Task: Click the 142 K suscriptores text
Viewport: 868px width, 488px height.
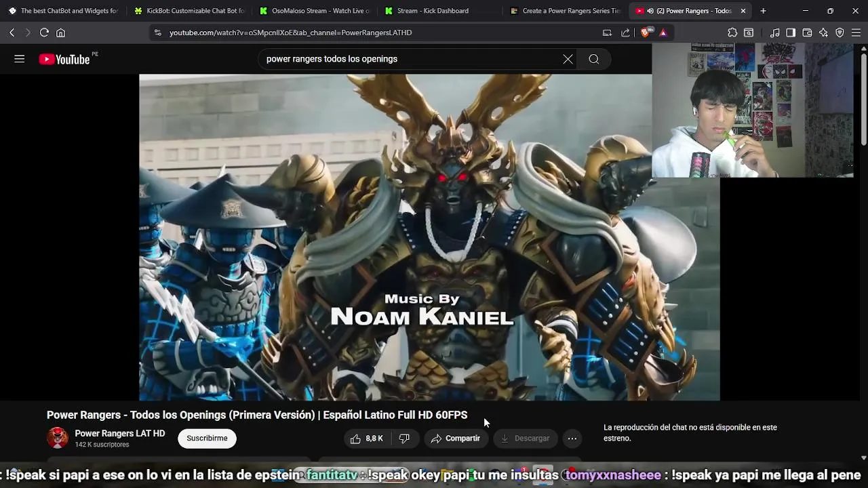Action: coord(102,445)
